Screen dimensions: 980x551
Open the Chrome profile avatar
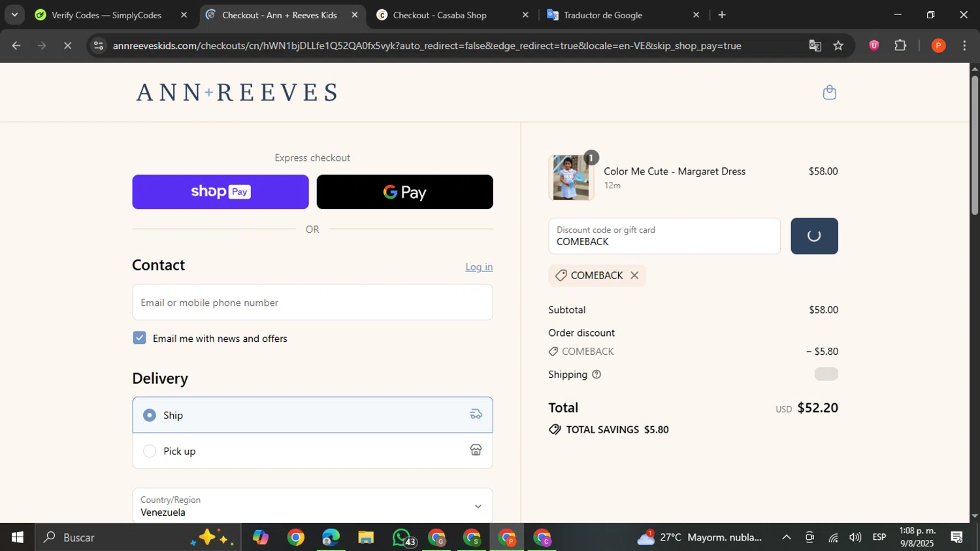[x=938, y=45]
